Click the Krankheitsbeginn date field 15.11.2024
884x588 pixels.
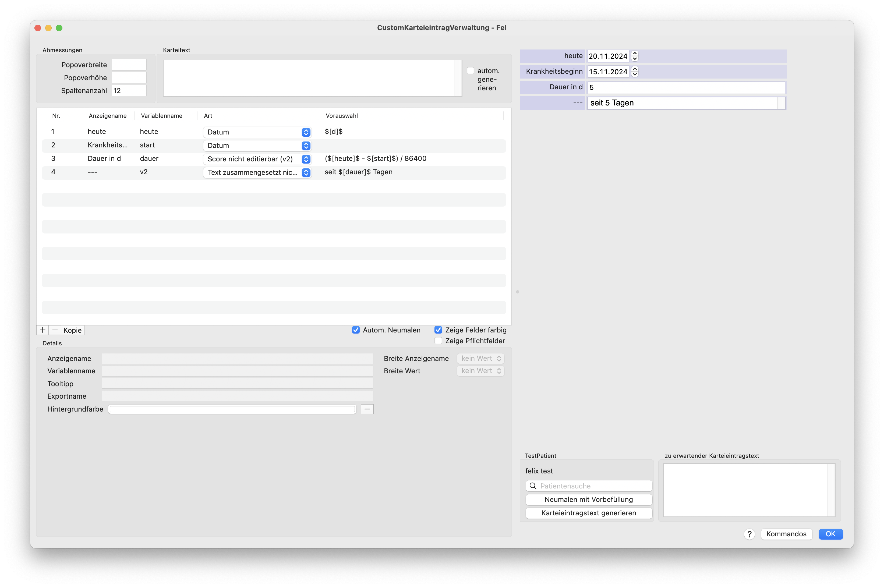tap(608, 72)
